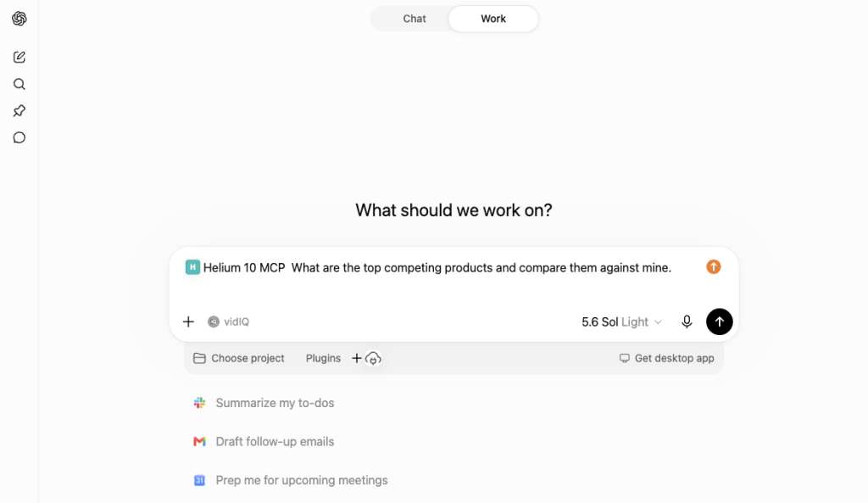Image resolution: width=868 pixels, height=503 pixels.
Task: Click the plus attach icon in composer
Action: point(188,321)
